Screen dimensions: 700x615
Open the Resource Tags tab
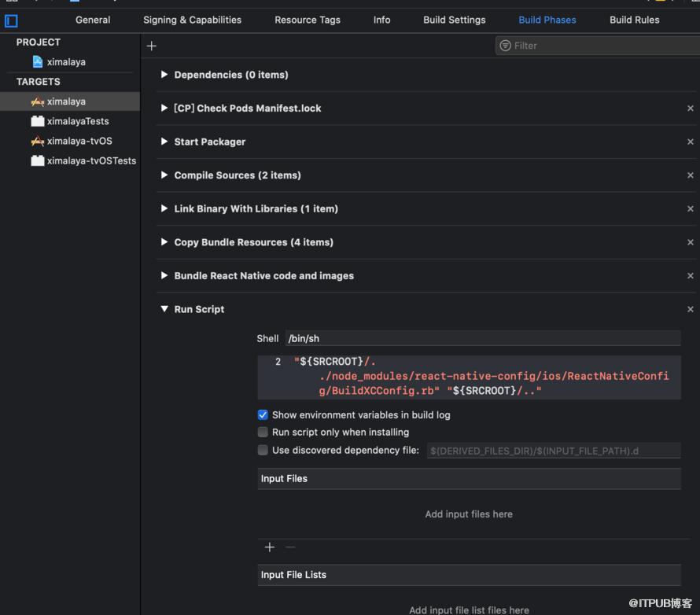click(x=308, y=20)
